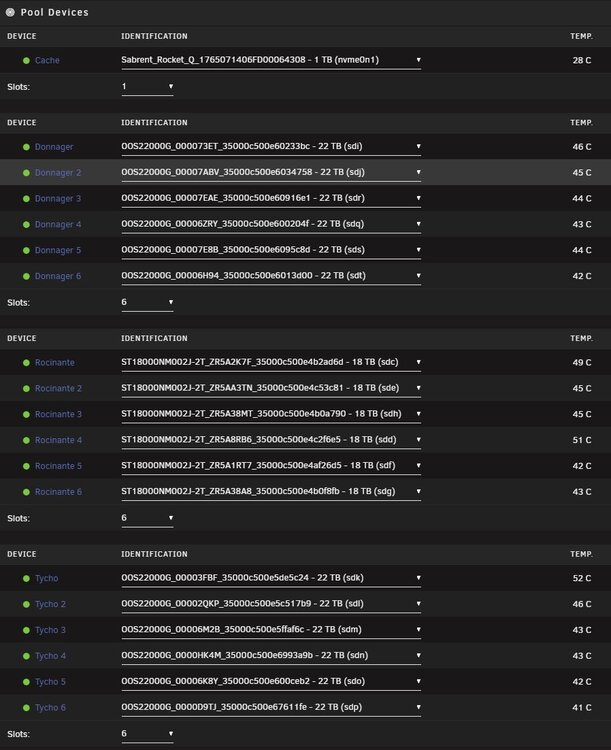The image size is (611, 750).
Task: Open Tycho 3 identification dropdown (sdm)
Action: pyautogui.click(x=271, y=630)
